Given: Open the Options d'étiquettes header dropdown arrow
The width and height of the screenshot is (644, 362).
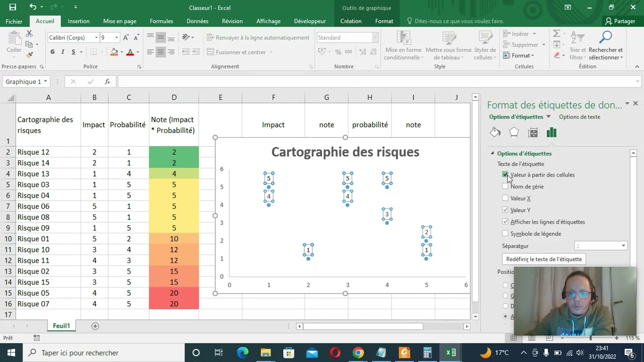Looking at the screenshot, I should (x=548, y=117).
